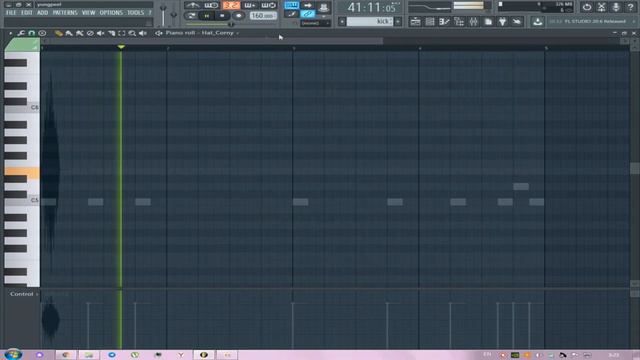The width and height of the screenshot is (640, 360).
Task: Disable the orange recording countdown
Action: (x=231, y=5)
